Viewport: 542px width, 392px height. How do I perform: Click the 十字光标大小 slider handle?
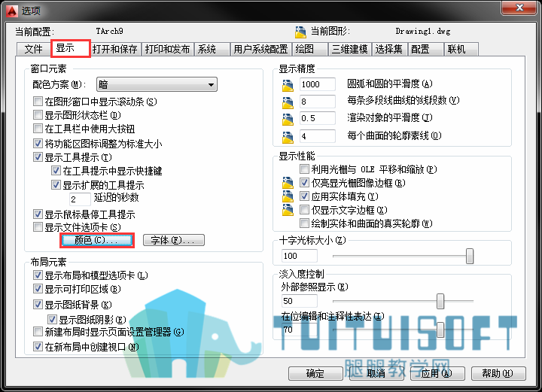(470, 256)
